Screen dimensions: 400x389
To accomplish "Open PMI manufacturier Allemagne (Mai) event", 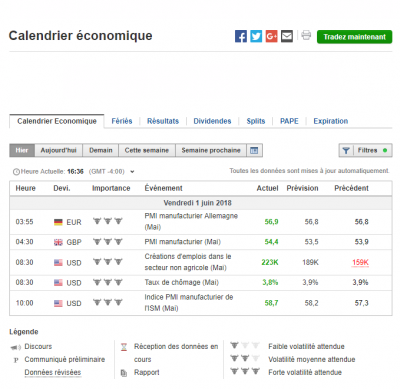I will pyautogui.click(x=191, y=221).
